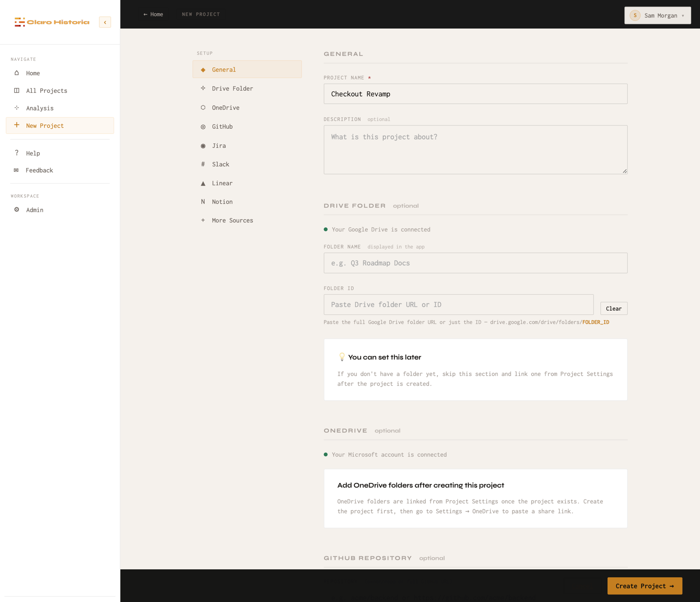
Task: Click the Description resize handle
Action: tap(625, 171)
